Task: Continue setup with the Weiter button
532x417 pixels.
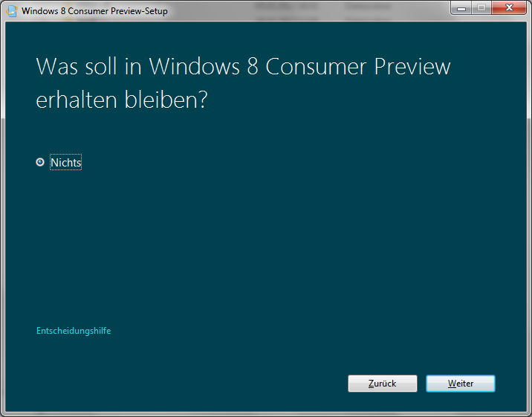Action: (x=461, y=384)
